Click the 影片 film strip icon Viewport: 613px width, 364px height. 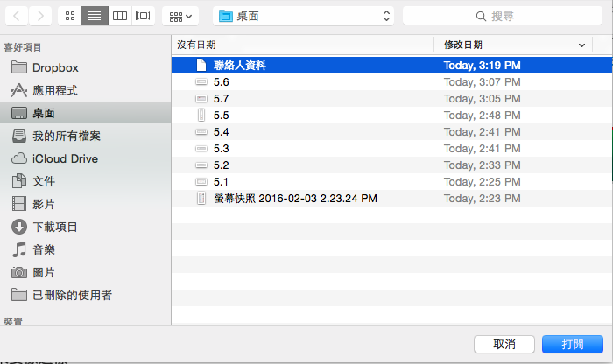click(19, 204)
